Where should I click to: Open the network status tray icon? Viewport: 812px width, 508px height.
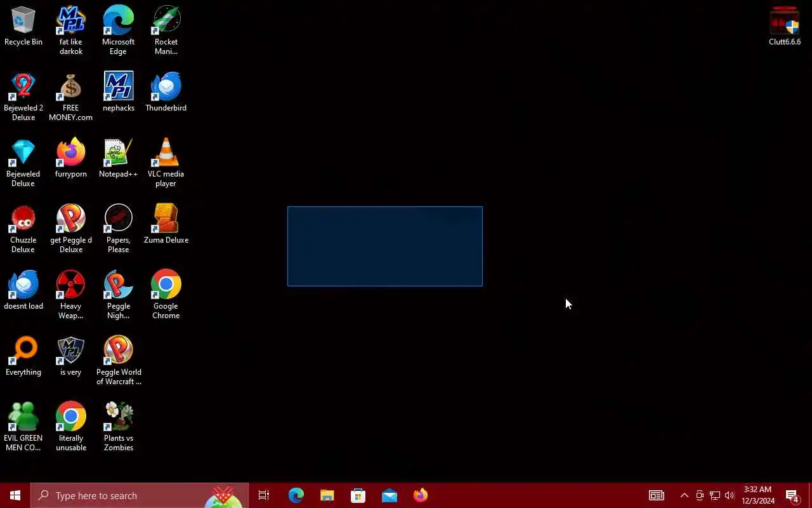pyautogui.click(x=715, y=495)
